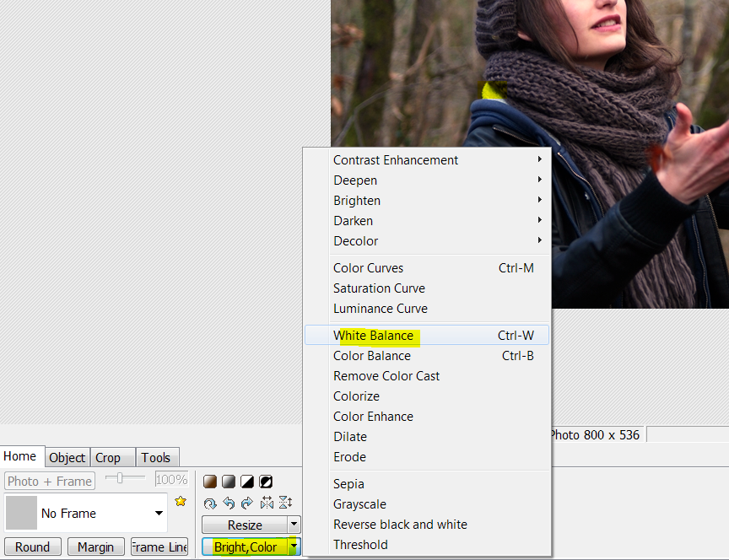Click the Frame Line button
The height and width of the screenshot is (560, 729).
(x=159, y=547)
